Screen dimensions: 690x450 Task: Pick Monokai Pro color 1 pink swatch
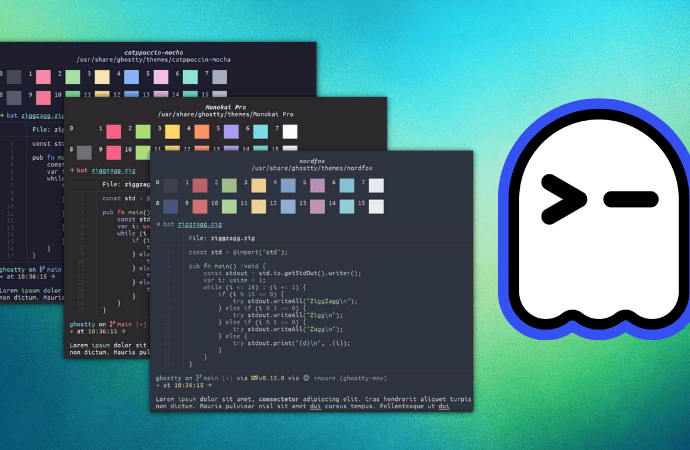click(x=114, y=132)
